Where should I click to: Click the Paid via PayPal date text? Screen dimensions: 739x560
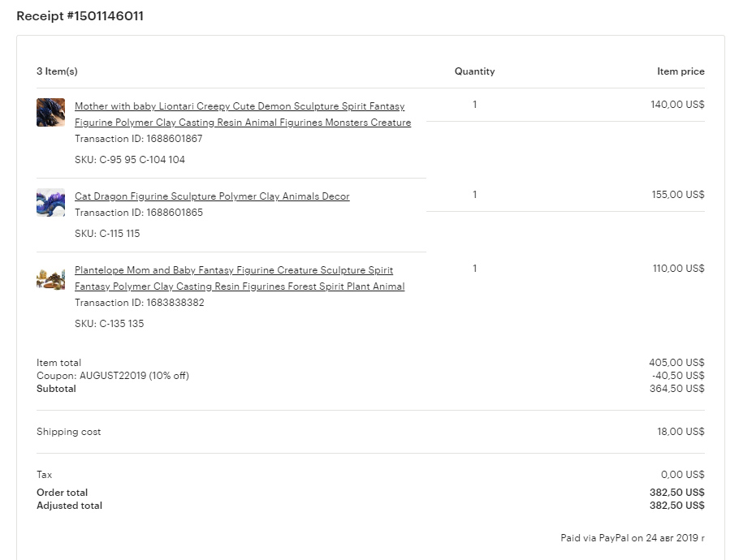click(x=633, y=538)
